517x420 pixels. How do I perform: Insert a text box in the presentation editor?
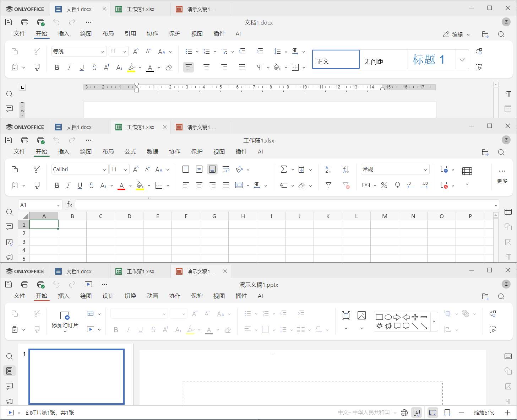point(346,315)
